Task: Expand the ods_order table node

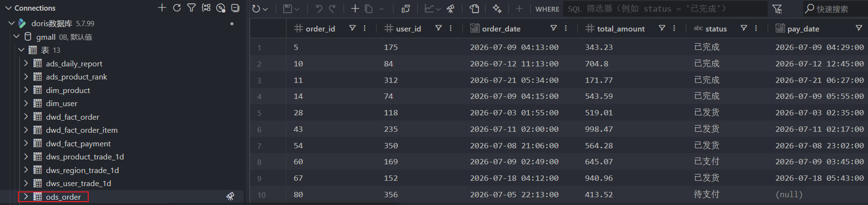Action: (26, 196)
